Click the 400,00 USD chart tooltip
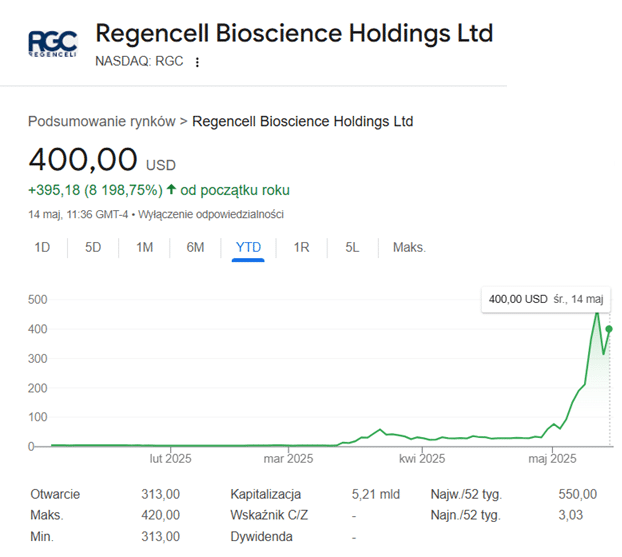This screenshot has width=622, height=557. [x=546, y=299]
